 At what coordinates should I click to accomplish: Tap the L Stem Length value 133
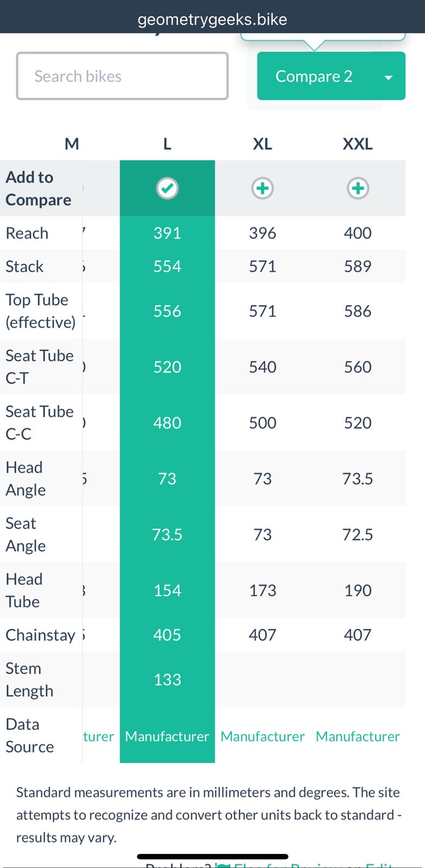coord(167,679)
